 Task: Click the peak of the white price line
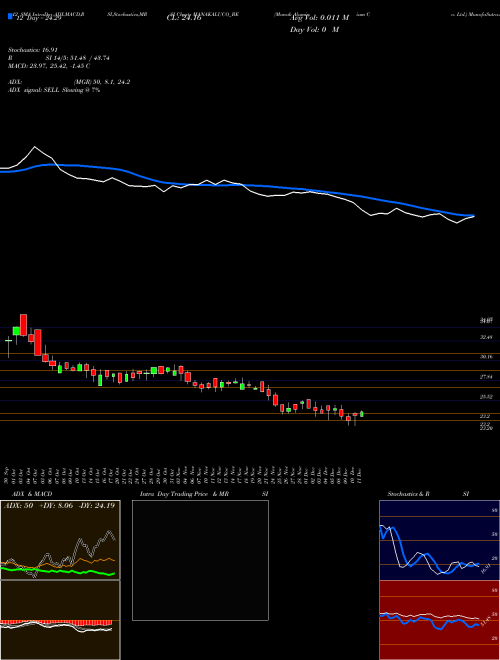click(x=35, y=147)
